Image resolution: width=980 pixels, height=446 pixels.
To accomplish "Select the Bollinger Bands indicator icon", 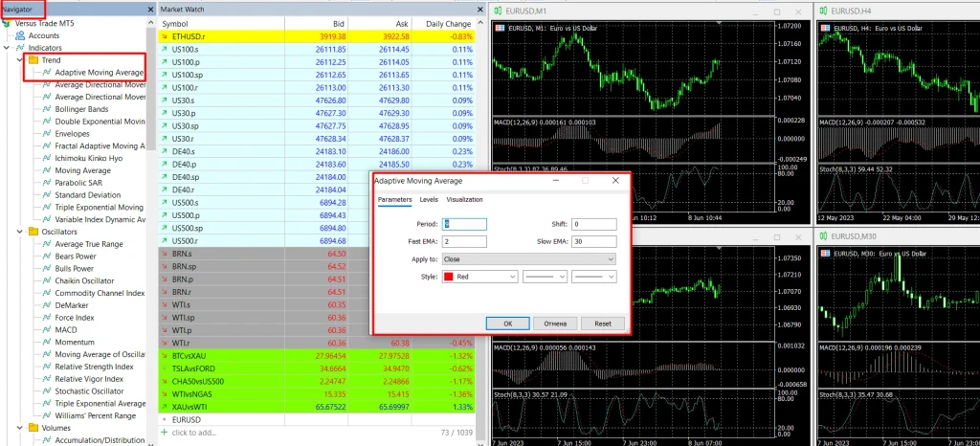I will (x=47, y=109).
